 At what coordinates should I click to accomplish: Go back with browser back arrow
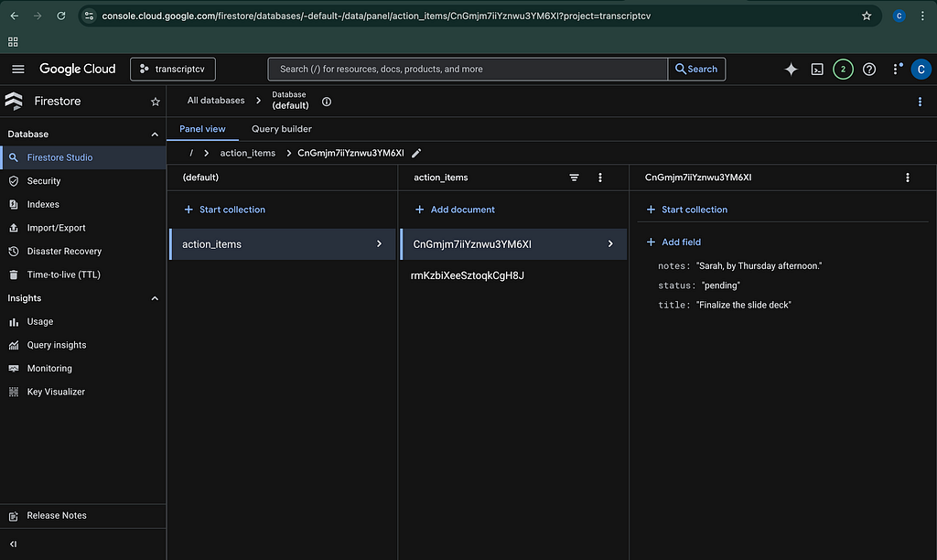click(x=15, y=16)
